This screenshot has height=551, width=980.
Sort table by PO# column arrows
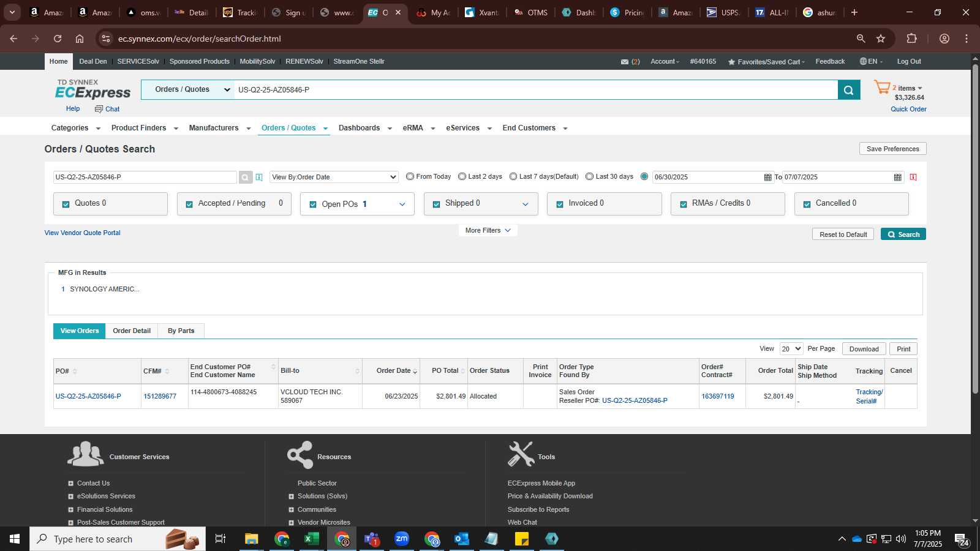point(75,372)
